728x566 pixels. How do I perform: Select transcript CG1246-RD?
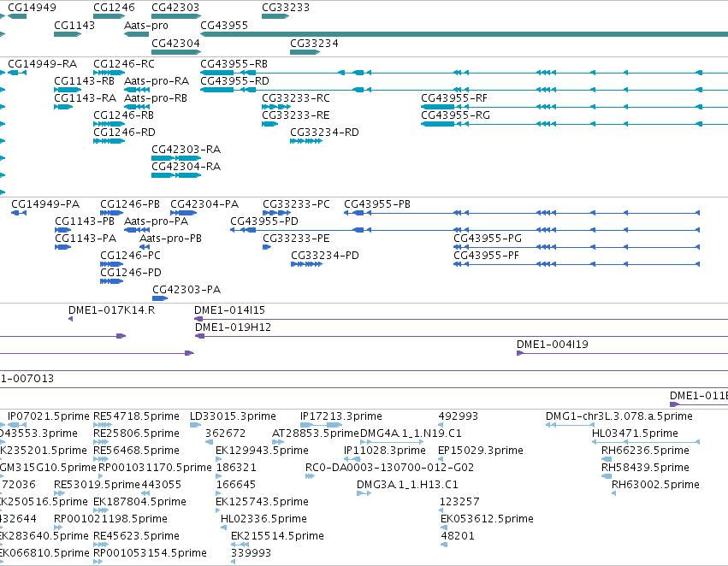[x=124, y=133]
